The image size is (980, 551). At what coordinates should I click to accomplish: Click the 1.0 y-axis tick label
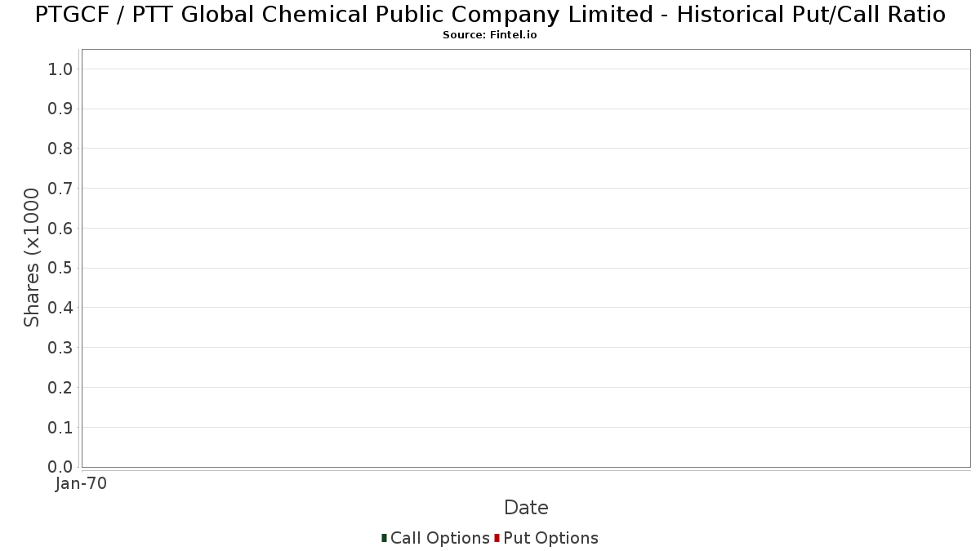pyautogui.click(x=61, y=69)
